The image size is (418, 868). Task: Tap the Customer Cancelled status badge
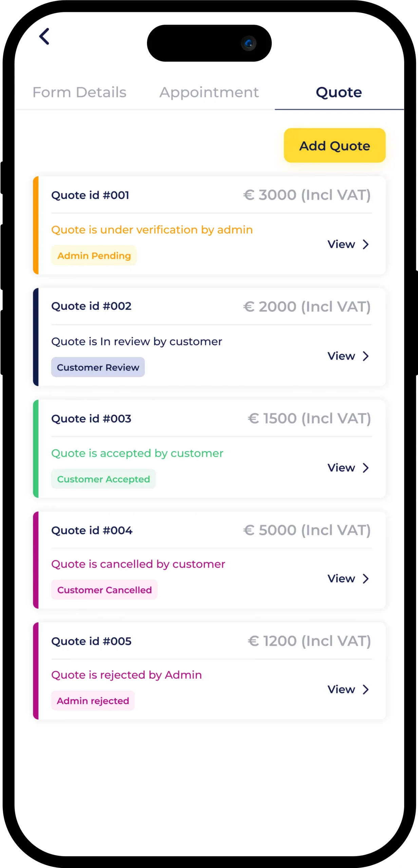coord(104,590)
